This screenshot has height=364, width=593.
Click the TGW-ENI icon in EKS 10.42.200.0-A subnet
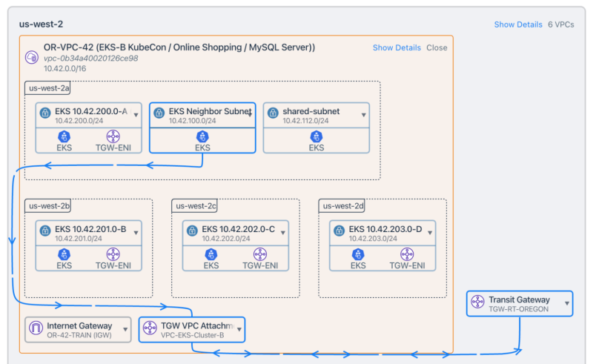point(113,136)
